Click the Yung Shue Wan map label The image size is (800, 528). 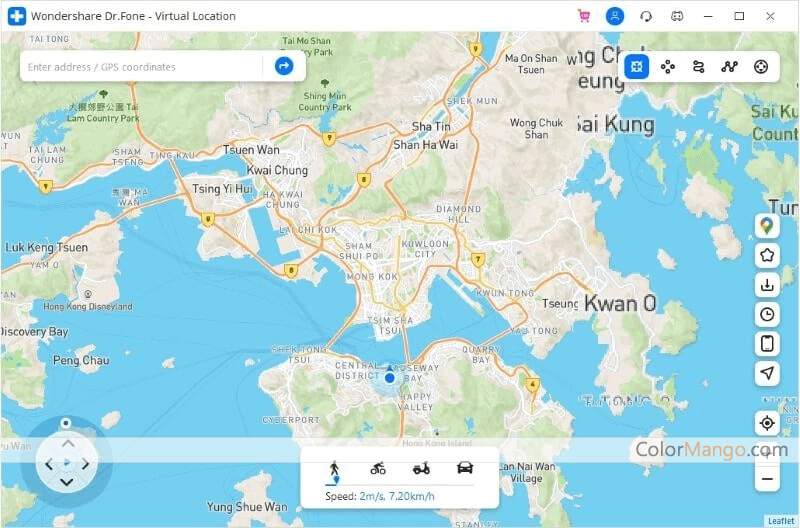tap(247, 507)
